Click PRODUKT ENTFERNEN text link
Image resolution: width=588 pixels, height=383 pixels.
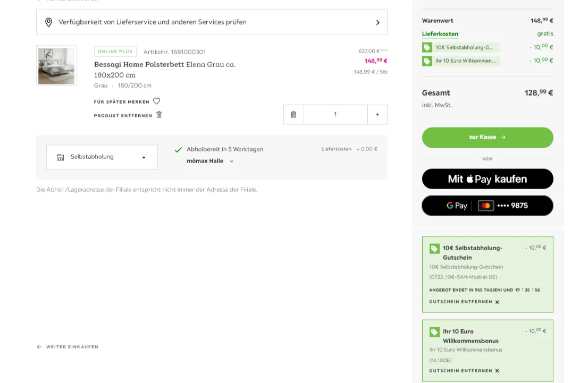(123, 116)
